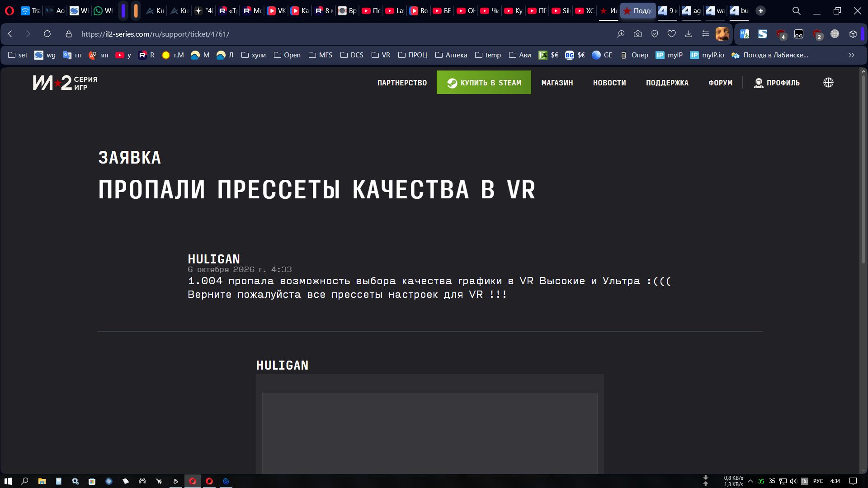This screenshot has height=488, width=868.
Task: Click the heart bookmark icon
Action: click(x=671, y=34)
